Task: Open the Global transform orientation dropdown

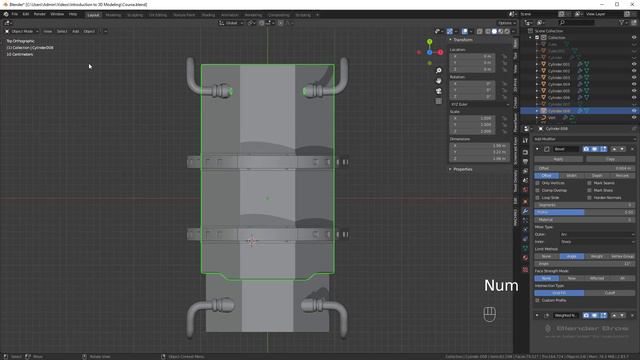Action: click(x=231, y=23)
